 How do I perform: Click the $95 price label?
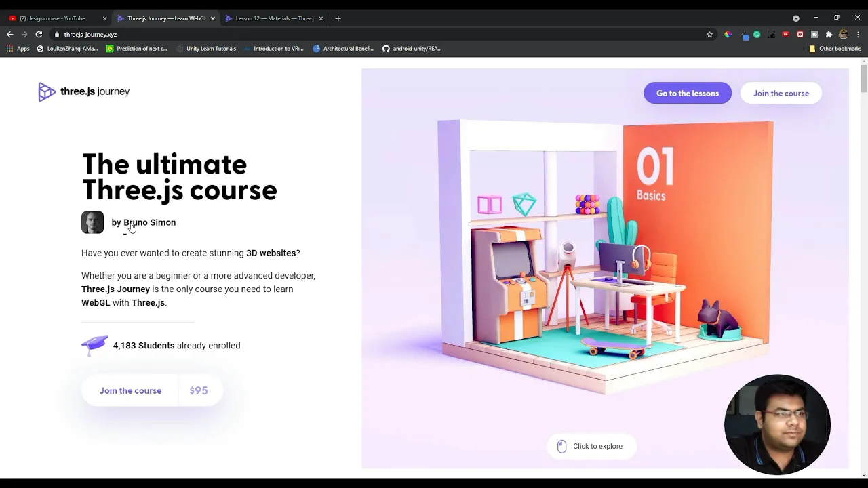(x=199, y=390)
